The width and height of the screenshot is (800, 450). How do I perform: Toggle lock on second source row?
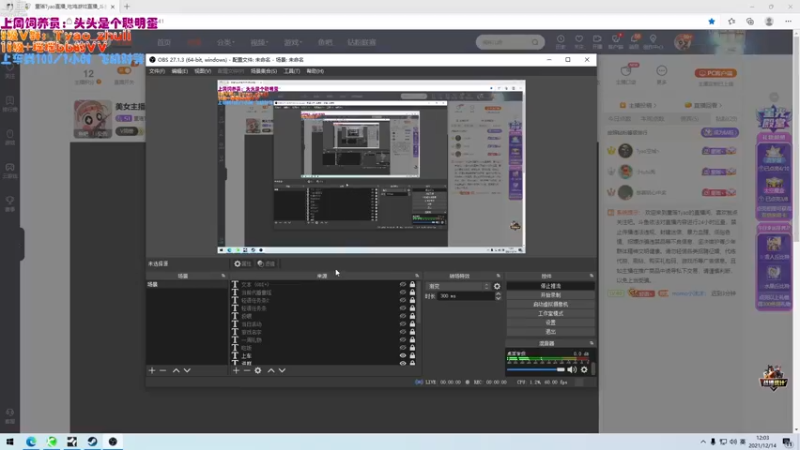point(412,292)
